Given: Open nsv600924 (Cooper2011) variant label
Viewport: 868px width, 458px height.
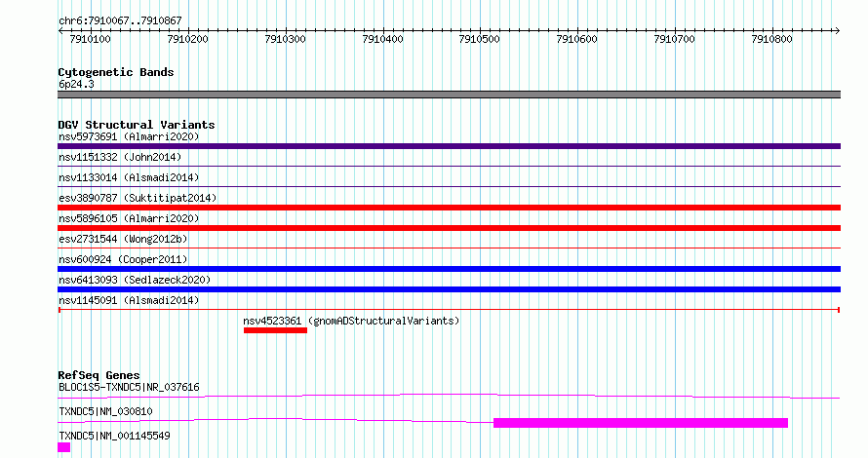Looking at the screenshot, I should pos(123,259).
